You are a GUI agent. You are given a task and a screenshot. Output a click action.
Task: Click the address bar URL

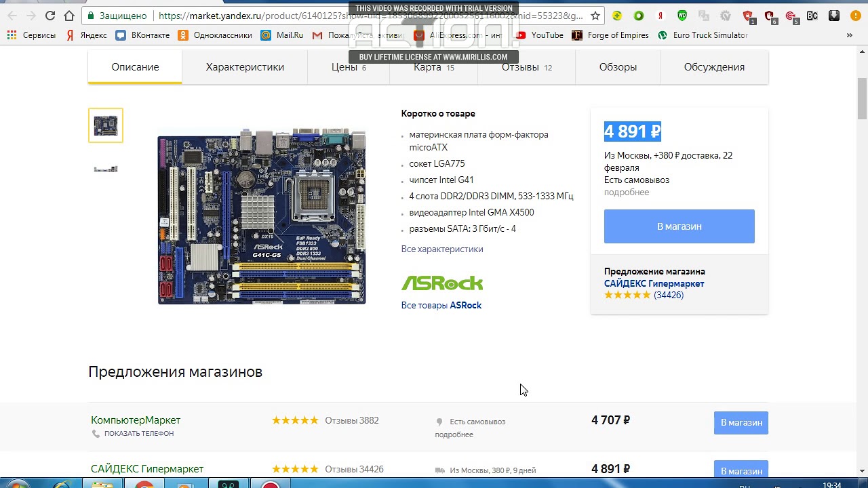tap(370, 16)
